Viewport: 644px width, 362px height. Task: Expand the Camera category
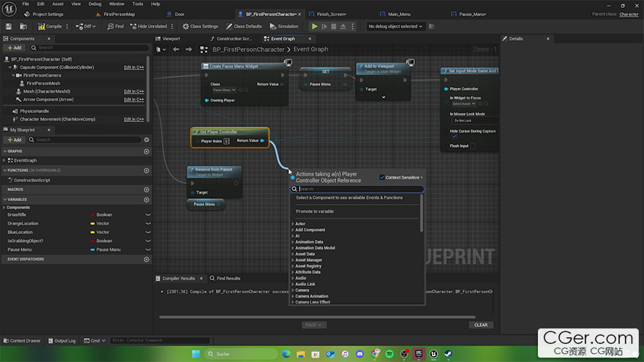pos(293,290)
